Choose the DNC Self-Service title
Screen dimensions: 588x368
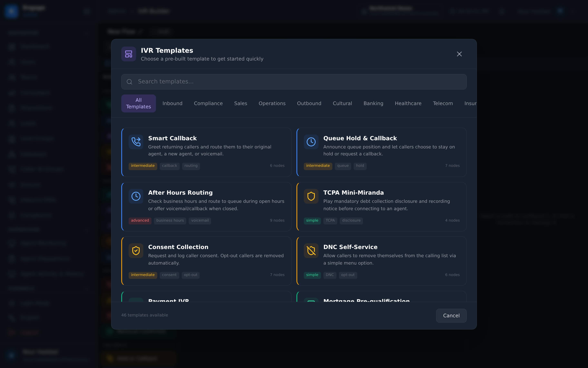(x=350, y=247)
